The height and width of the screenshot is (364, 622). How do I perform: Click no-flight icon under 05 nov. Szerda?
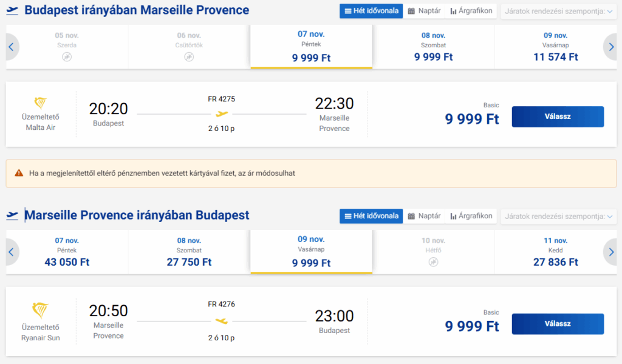point(67,57)
